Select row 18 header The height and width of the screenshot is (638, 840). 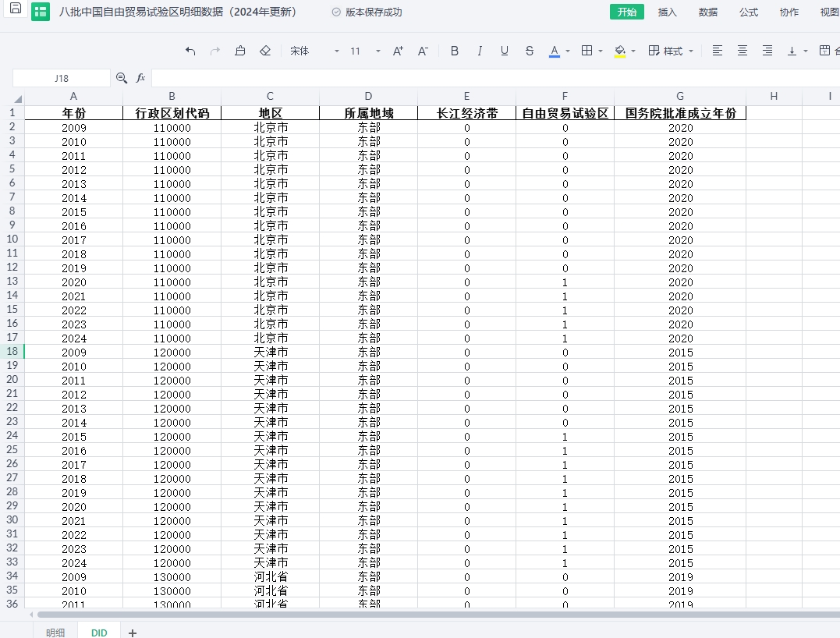[12, 352]
